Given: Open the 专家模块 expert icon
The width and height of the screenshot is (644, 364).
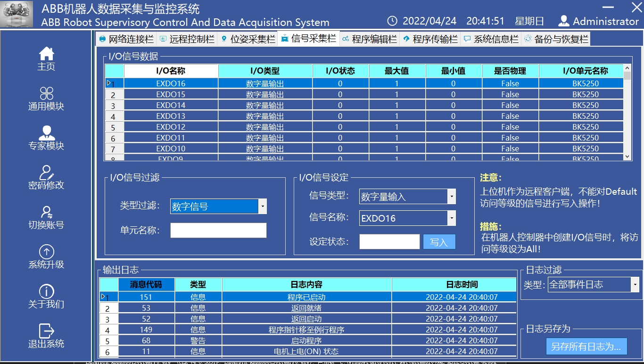Looking at the screenshot, I should (46, 132).
